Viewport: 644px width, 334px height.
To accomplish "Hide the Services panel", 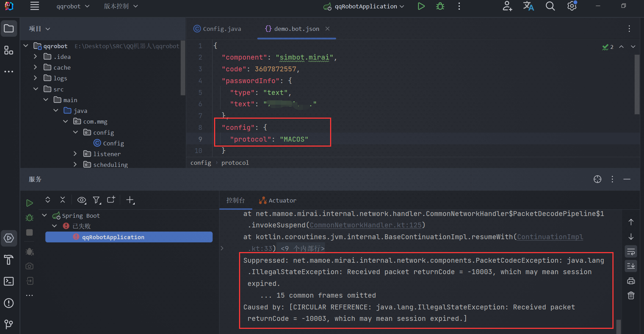I will 627,179.
